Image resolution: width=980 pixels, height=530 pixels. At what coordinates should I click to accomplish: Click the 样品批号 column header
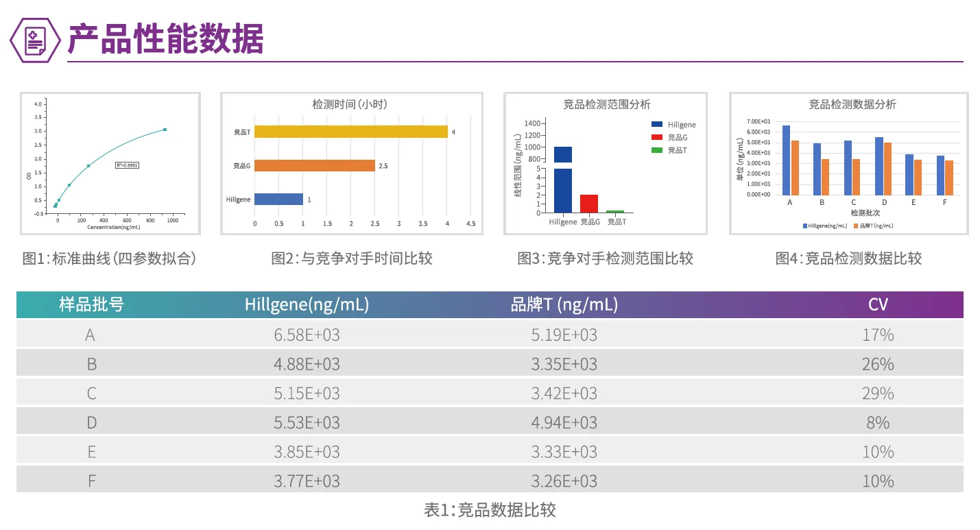tap(92, 304)
